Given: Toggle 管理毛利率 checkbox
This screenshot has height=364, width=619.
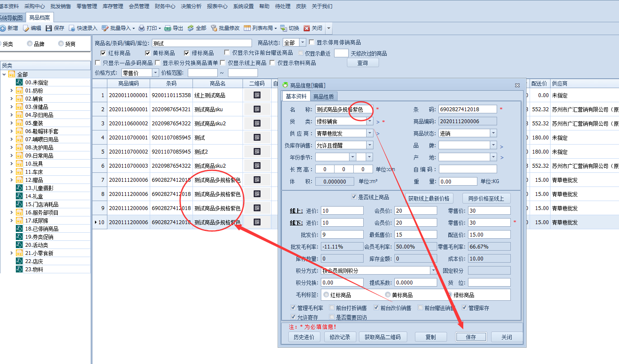Looking at the screenshot, I should pyautogui.click(x=293, y=308).
